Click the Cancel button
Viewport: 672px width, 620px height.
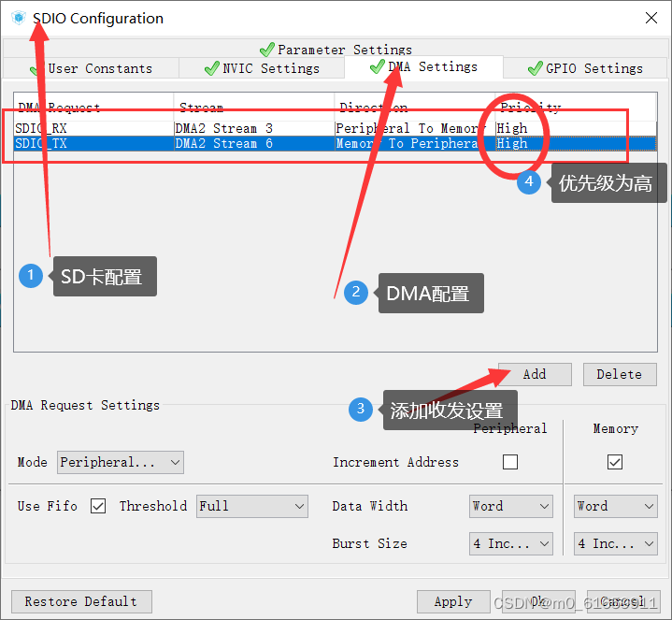pyautogui.click(x=623, y=601)
